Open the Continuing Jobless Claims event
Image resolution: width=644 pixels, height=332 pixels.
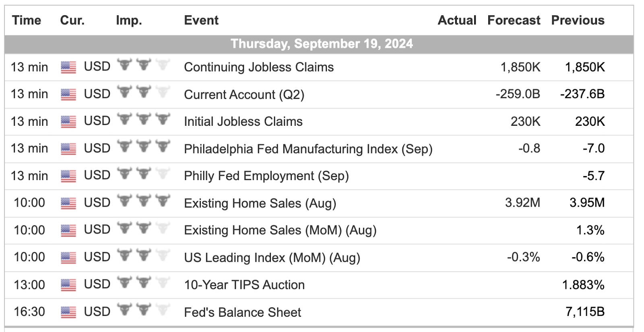tap(259, 67)
